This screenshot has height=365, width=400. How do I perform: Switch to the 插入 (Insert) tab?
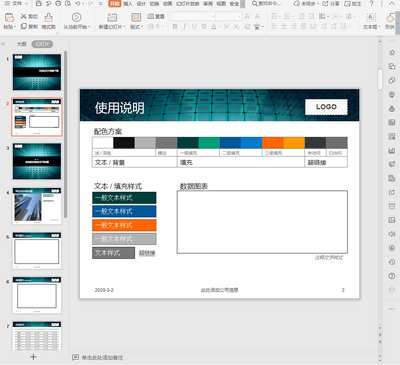128,4
